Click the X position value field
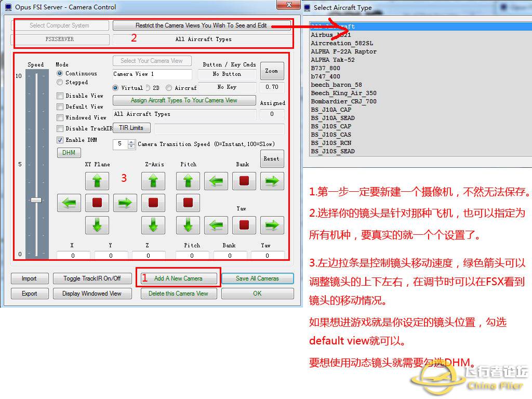Viewport: 532px width, 399px height. 73,256
